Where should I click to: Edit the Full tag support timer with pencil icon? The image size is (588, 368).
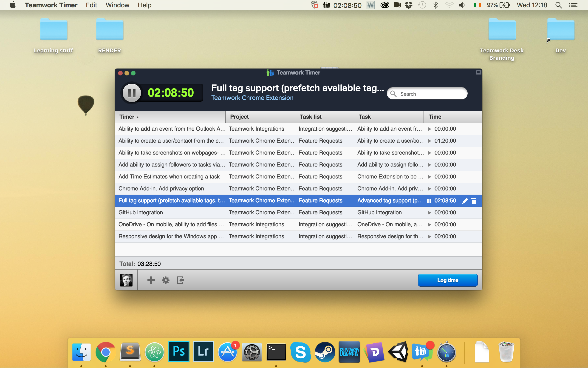tap(465, 201)
